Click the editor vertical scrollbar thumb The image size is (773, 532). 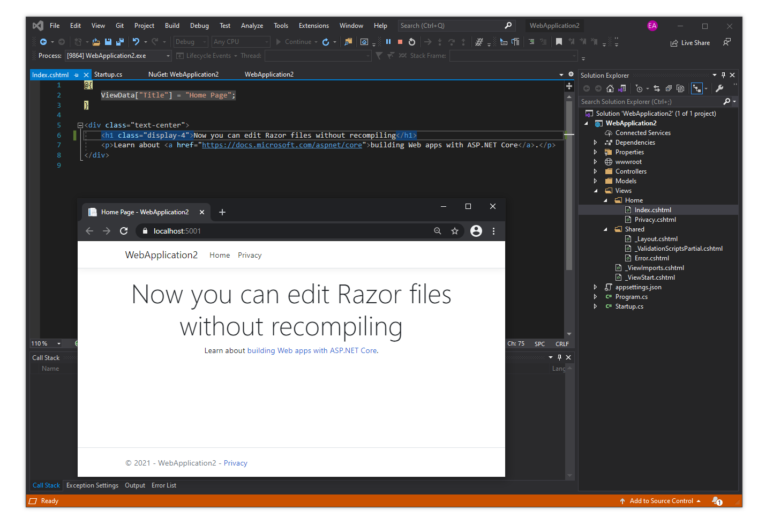pyautogui.click(x=569, y=185)
